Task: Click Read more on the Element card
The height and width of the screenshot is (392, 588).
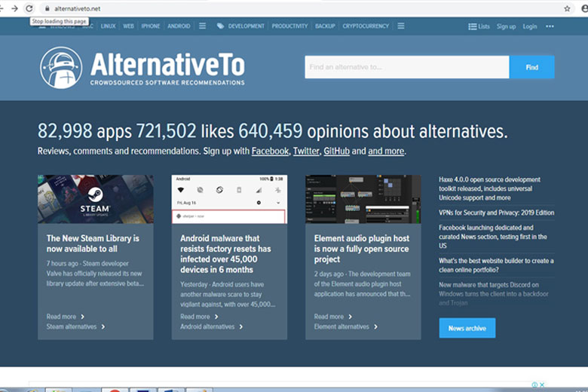Action: point(333,317)
